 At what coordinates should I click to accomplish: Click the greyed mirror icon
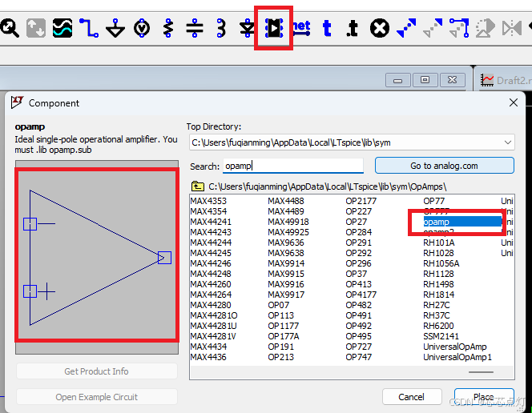click(x=512, y=28)
